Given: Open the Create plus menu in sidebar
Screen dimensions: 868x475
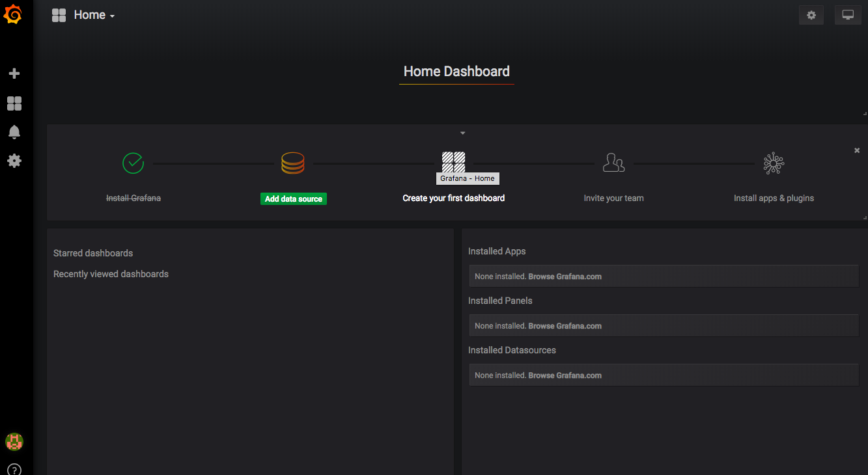Looking at the screenshot, I should [x=14, y=74].
